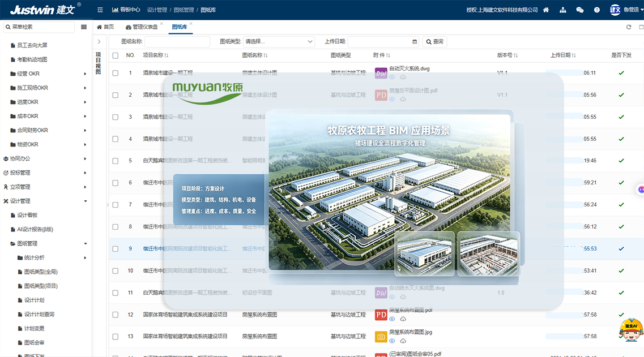Open 设计看板 in the sidebar
The width and height of the screenshot is (644, 357).
pos(27,215)
